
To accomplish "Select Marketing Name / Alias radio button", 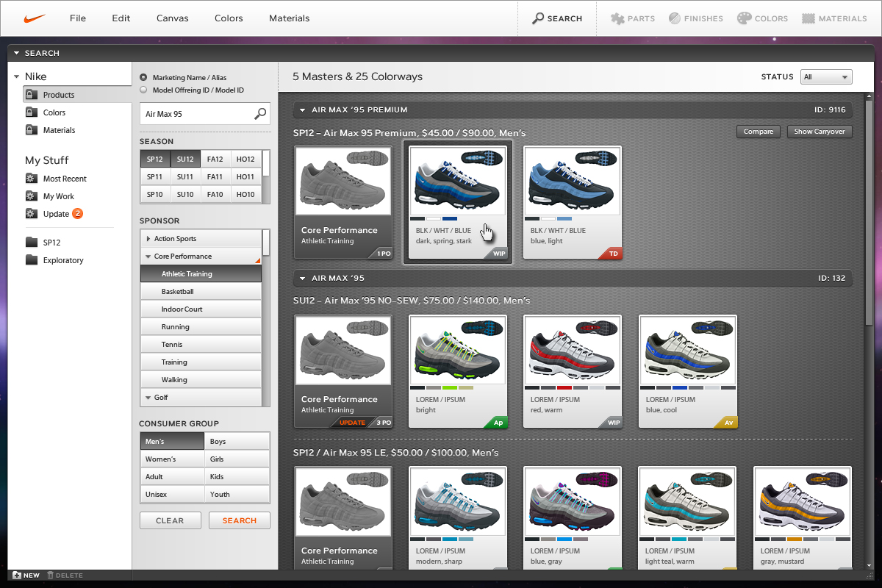I will coord(143,77).
